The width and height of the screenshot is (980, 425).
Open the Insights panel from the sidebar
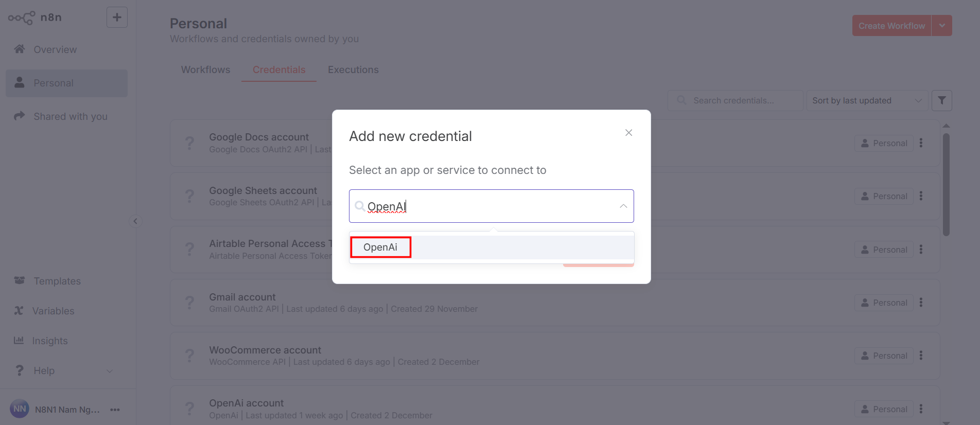tap(50, 340)
